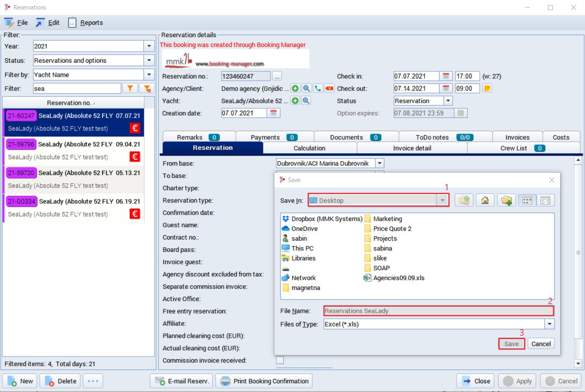This screenshot has height=392, width=585.
Task: Select Agencies09.09.xls file
Action: [394, 278]
